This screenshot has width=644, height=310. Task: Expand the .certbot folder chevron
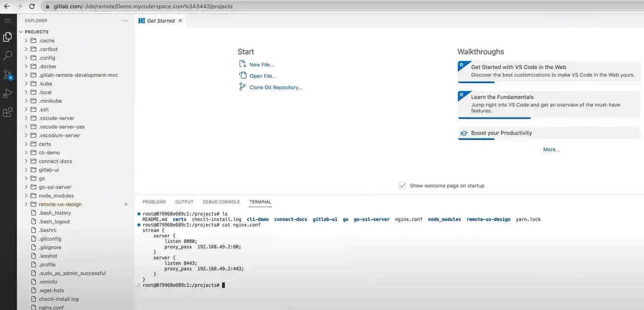click(x=26, y=49)
